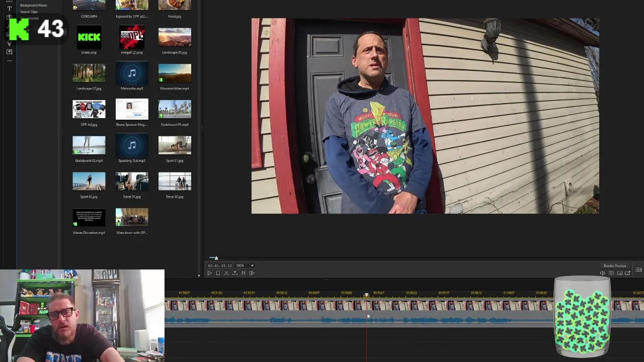
Task: Select the Travel 02.jpg thumbnail
Action: (x=175, y=182)
